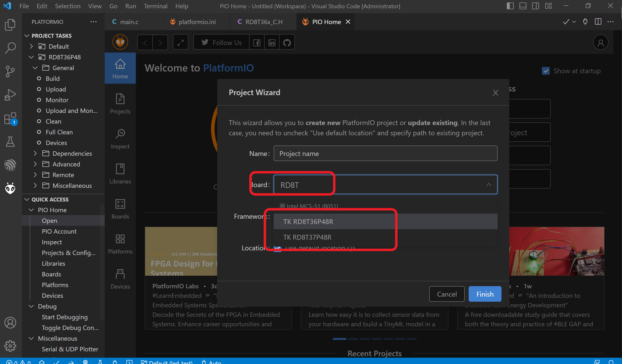The height and width of the screenshot is (364, 622).
Task: Toggle Show at startup checkbox
Action: [x=546, y=71]
